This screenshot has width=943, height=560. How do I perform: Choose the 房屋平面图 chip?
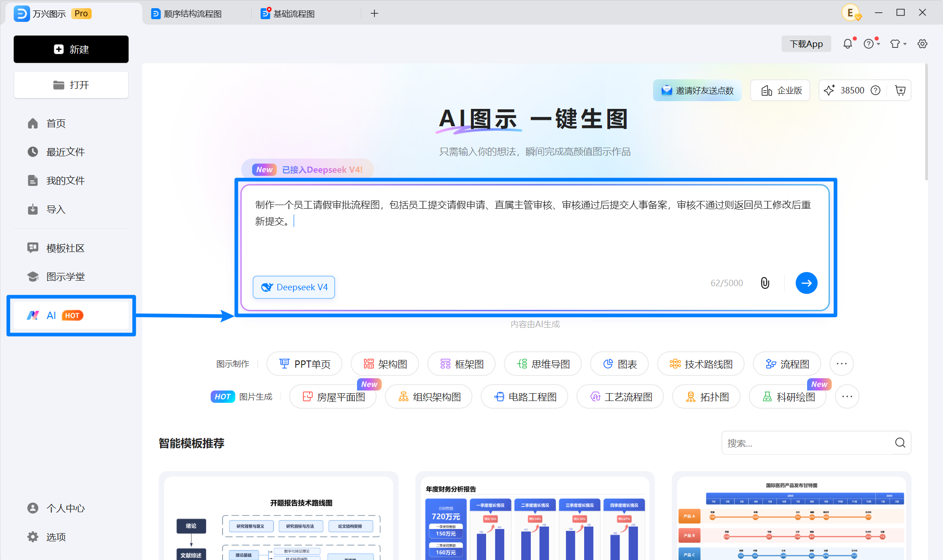[x=333, y=396]
